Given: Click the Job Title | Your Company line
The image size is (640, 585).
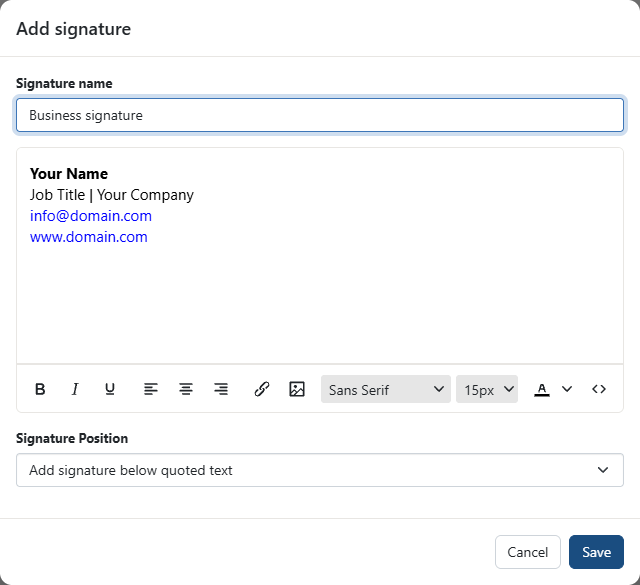Looking at the screenshot, I should pos(112,195).
